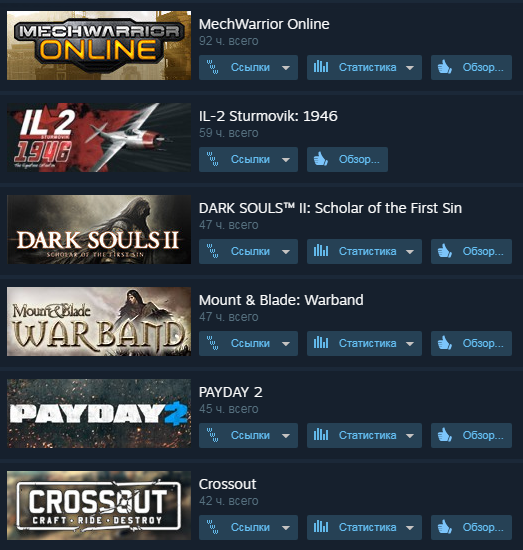
Task: Click the statistics bars icon for MechWarrior Online
Action: tap(321, 67)
